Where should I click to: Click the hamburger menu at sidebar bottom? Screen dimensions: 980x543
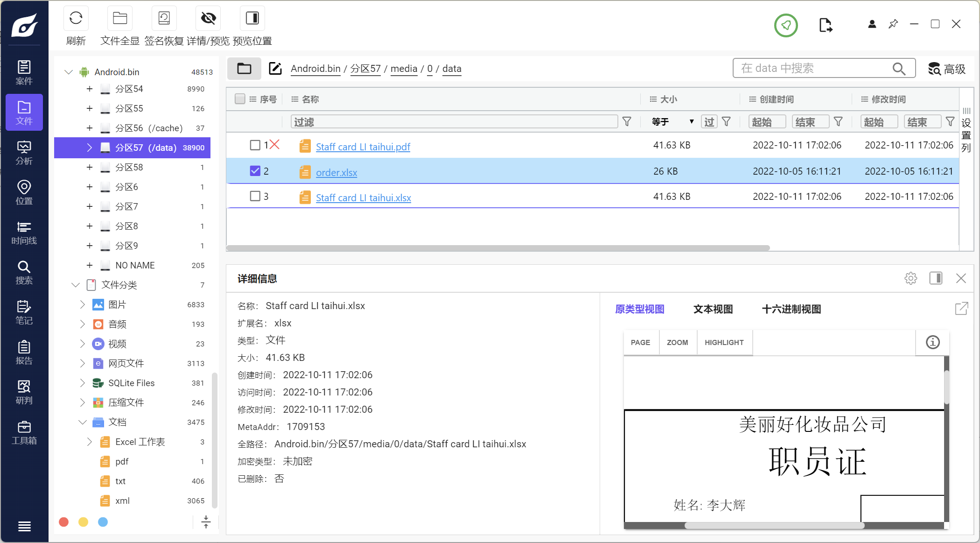[24, 526]
